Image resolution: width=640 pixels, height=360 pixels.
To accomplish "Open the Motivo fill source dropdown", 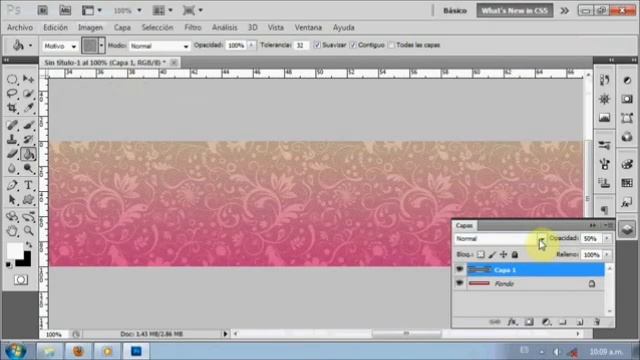I will pos(60,46).
